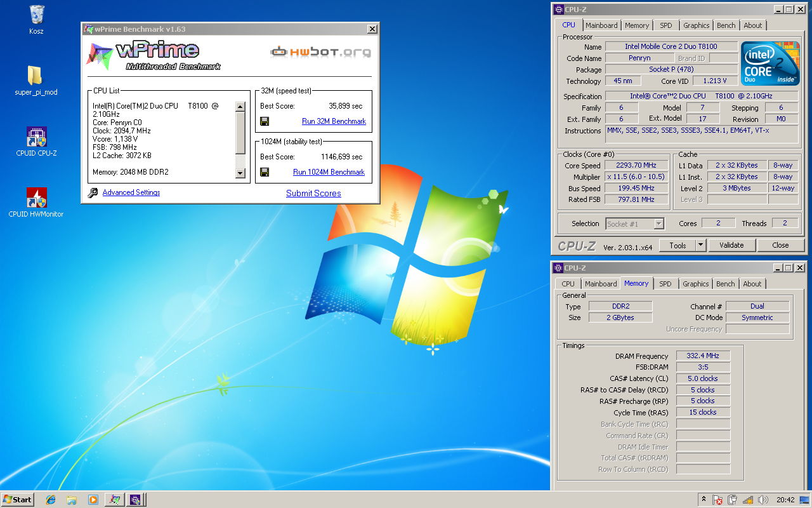Open Advanced Settings link in wPrime

[131, 192]
